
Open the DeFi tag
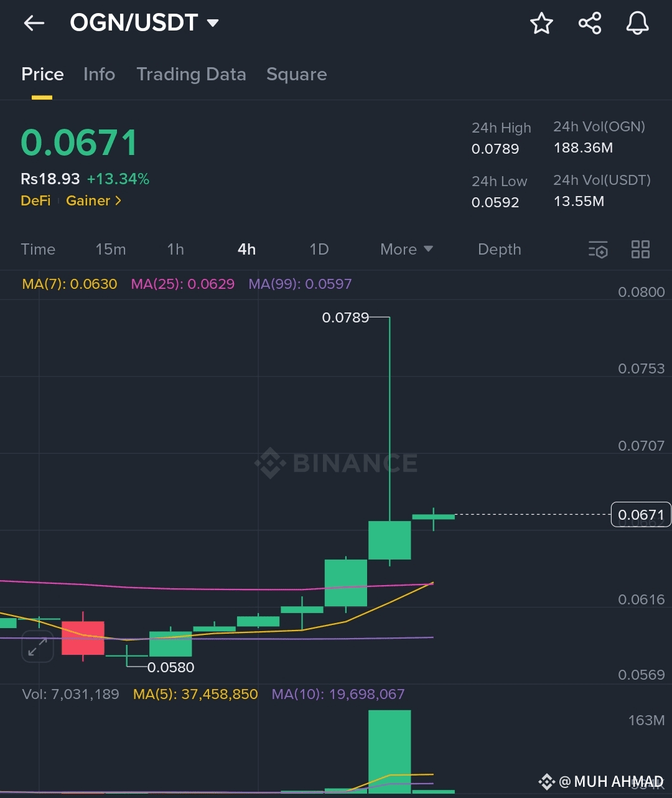coord(35,200)
